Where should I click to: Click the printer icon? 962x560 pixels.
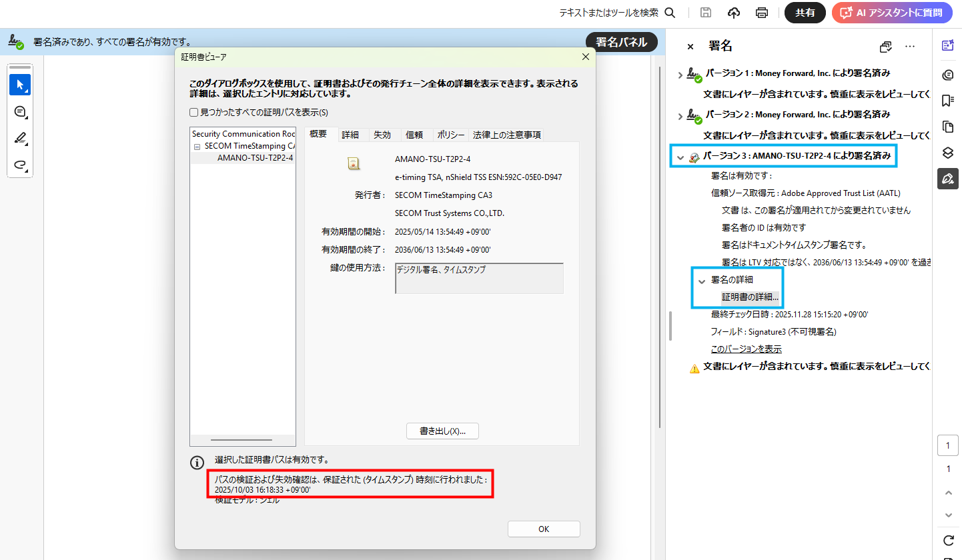coord(761,13)
